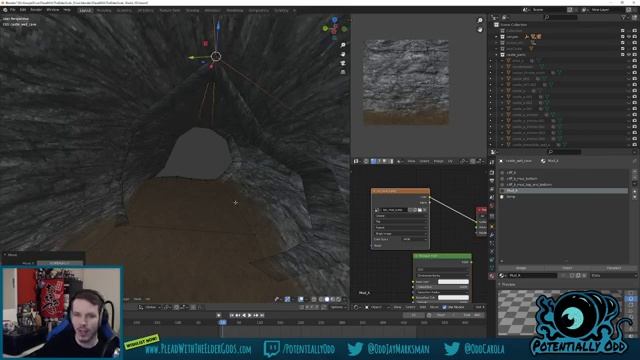Click the outliner filter funnel icon

click(624, 17)
